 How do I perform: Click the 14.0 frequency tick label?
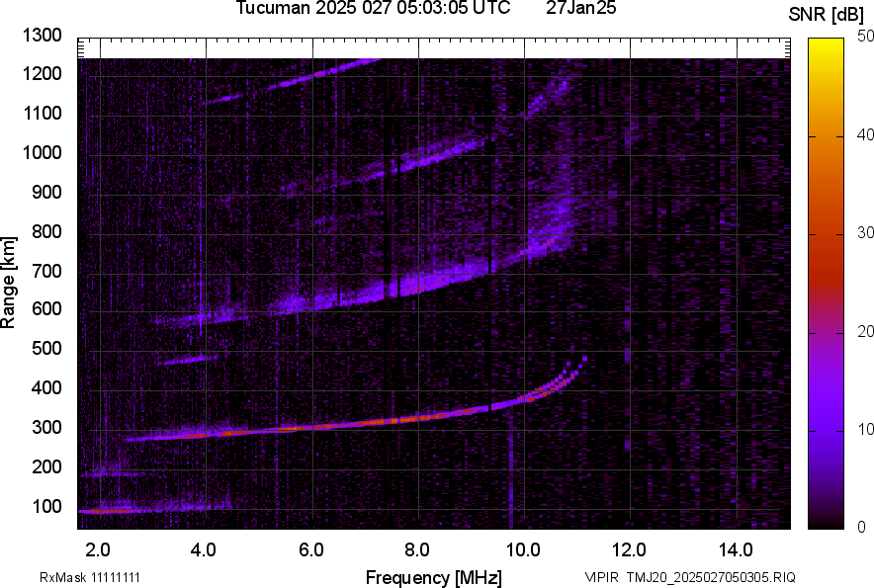(x=735, y=549)
